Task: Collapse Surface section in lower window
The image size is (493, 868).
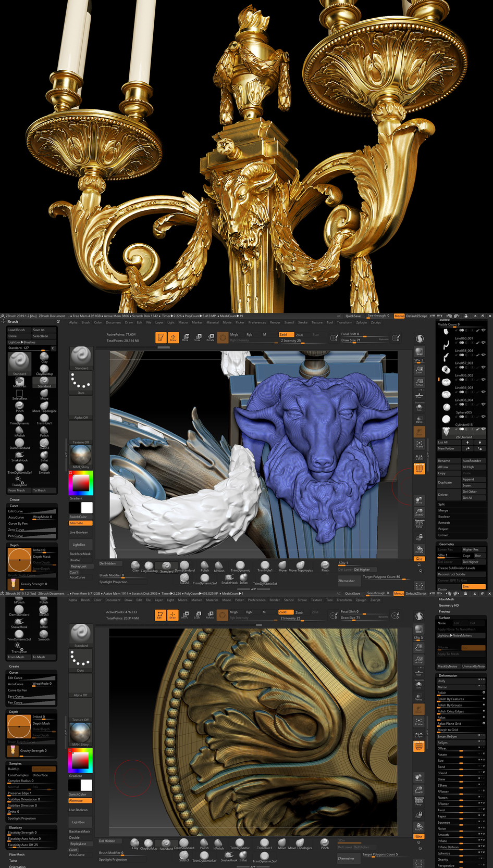Action: click(445, 618)
